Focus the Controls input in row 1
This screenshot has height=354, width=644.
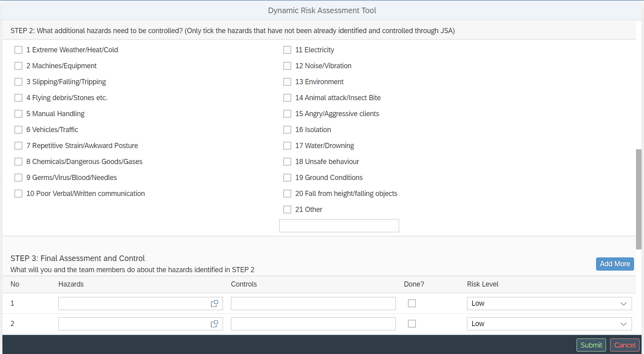pyautogui.click(x=313, y=304)
